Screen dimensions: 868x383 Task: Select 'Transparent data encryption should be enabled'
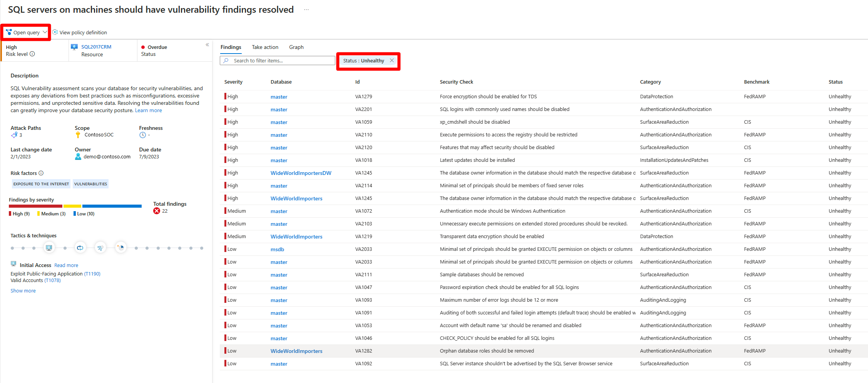(492, 237)
